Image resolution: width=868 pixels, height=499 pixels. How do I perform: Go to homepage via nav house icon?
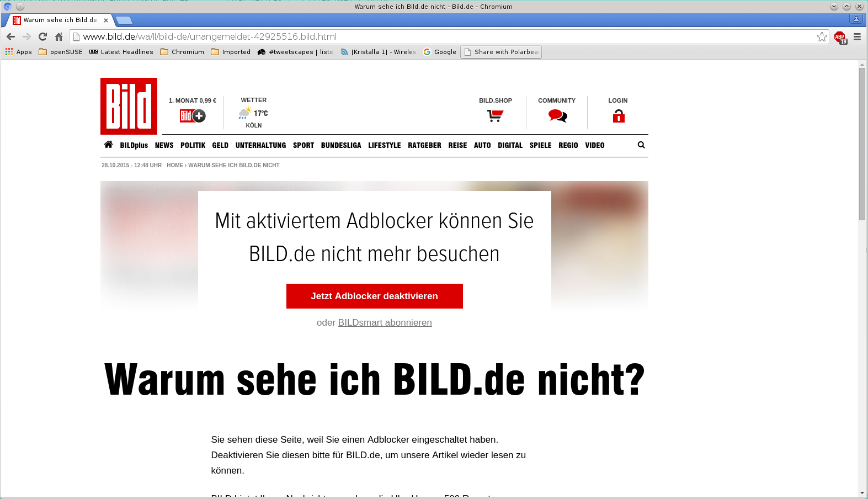[x=108, y=145]
